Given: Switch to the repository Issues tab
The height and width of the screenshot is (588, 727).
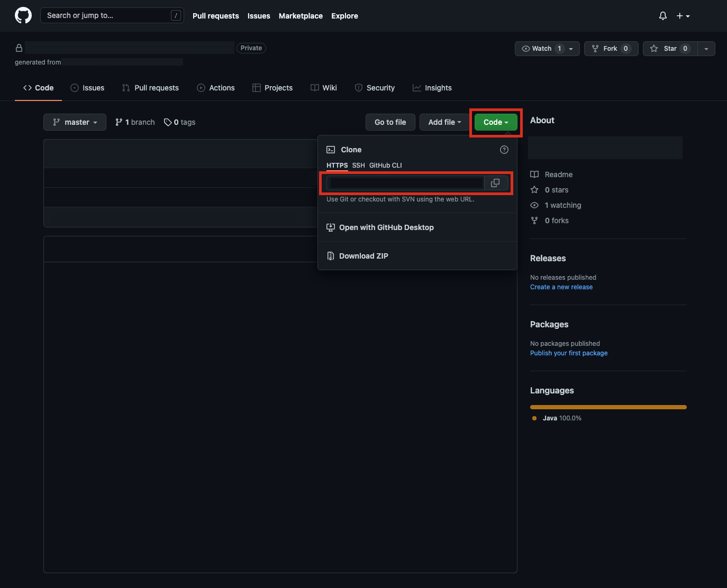Looking at the screenshot, I should coord(87,88).
